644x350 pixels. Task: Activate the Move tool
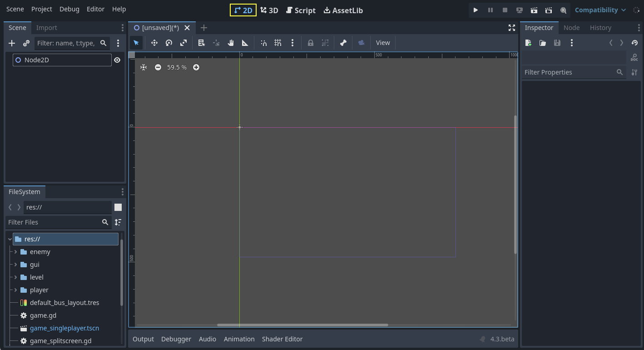pos(154,42)
